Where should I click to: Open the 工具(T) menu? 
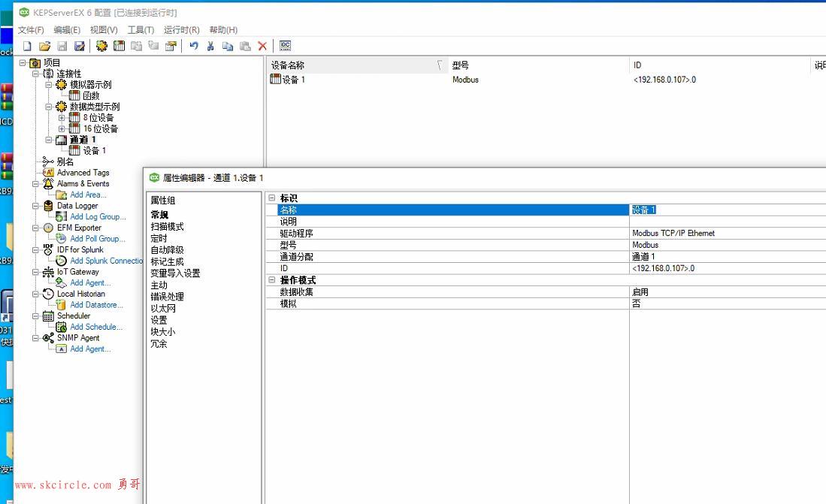(141, 30)
